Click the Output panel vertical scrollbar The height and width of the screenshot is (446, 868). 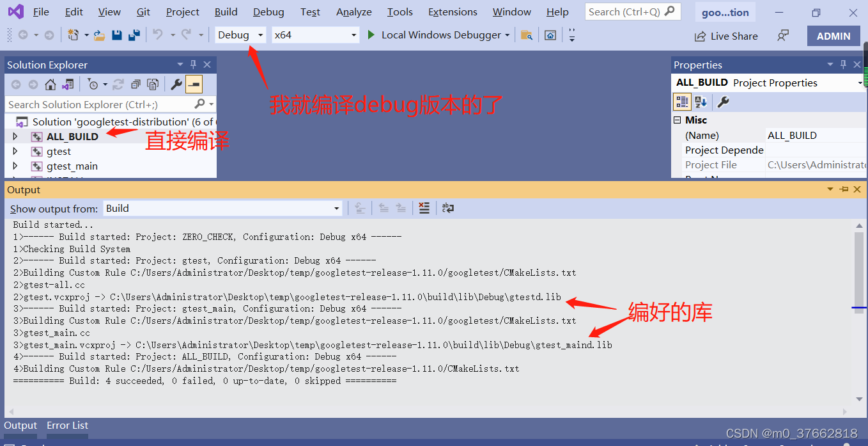click(x=858, y=269)
